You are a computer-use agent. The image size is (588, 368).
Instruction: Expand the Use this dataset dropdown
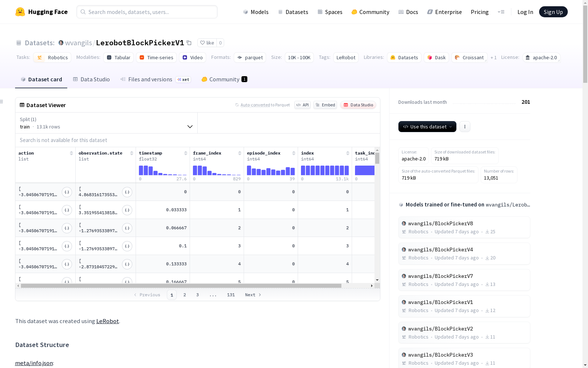427,127
